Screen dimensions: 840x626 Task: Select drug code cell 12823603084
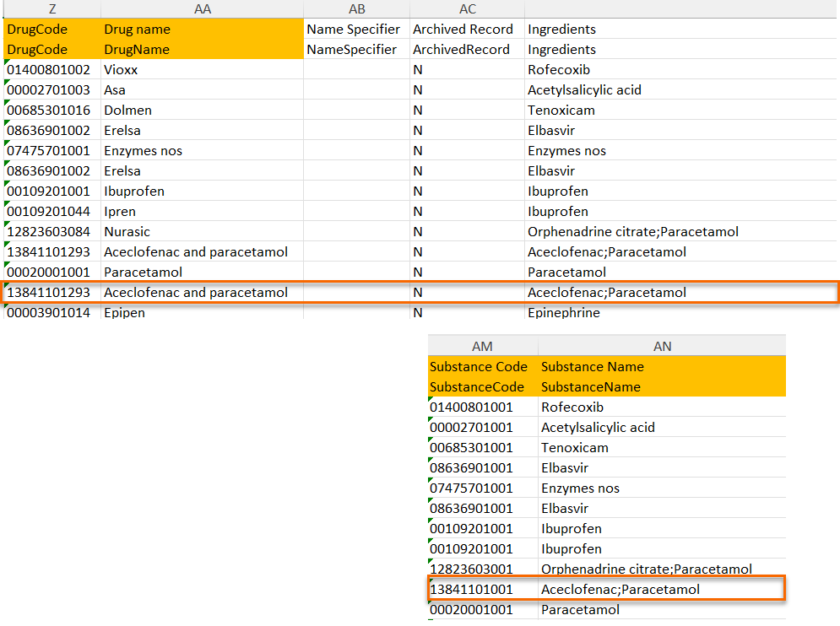click(x=48, y=232)
